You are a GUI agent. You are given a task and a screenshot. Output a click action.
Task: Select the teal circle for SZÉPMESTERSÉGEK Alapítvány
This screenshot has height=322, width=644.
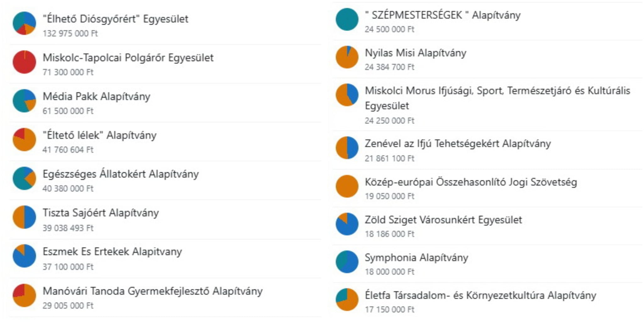347,19
